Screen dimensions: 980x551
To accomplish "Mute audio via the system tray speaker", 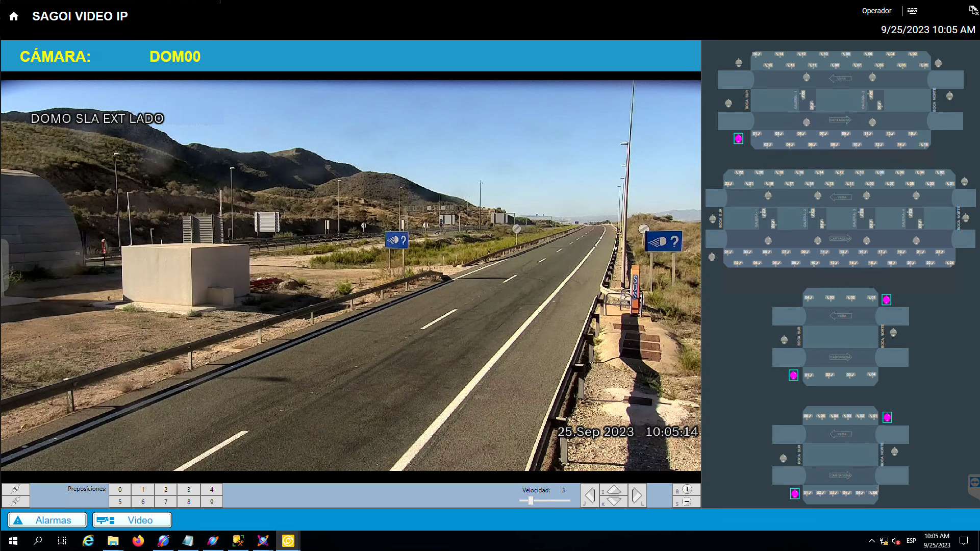I will (x=896, y=540).
